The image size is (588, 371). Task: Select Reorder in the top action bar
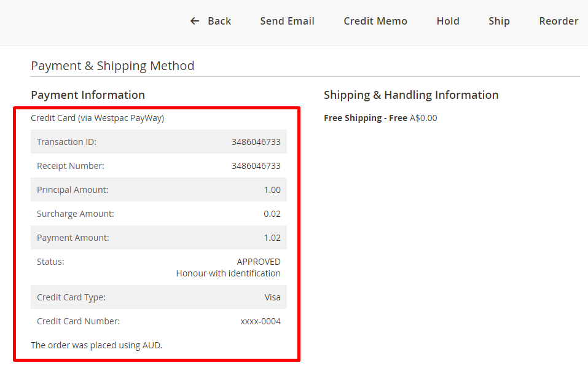(x=559, y=21)
